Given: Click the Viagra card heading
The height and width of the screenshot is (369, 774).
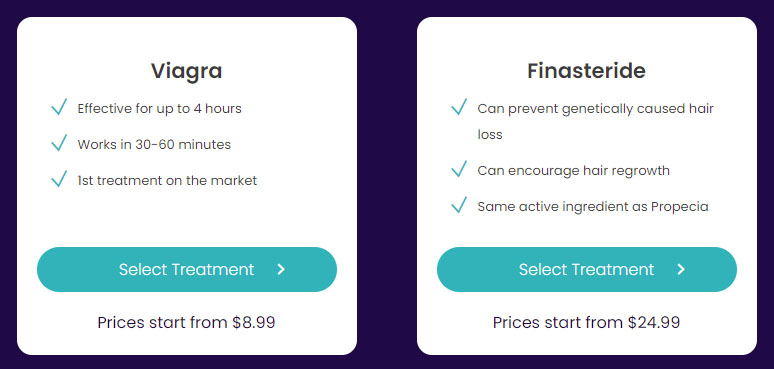Looking at the screenshot, I should pos(187,72).
